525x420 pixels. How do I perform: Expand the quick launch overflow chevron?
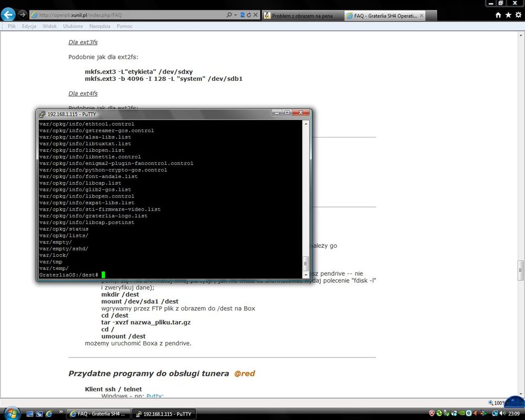tap(61, 412)
